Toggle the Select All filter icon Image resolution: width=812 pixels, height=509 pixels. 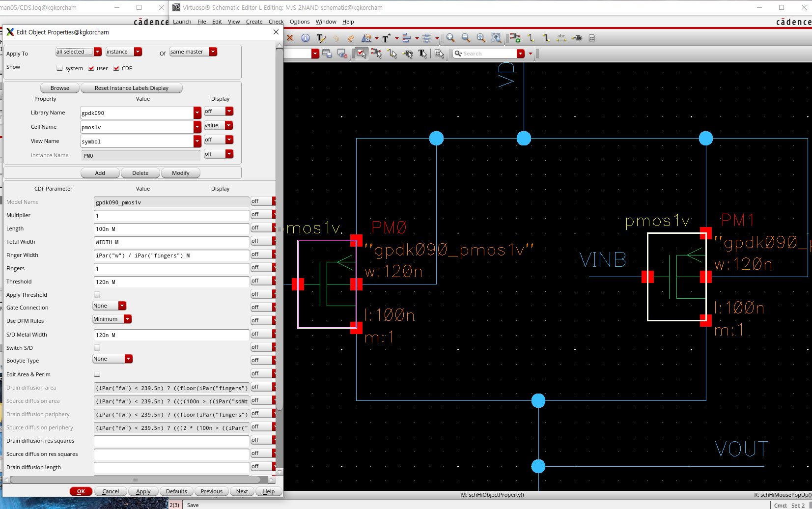[362, 54]
